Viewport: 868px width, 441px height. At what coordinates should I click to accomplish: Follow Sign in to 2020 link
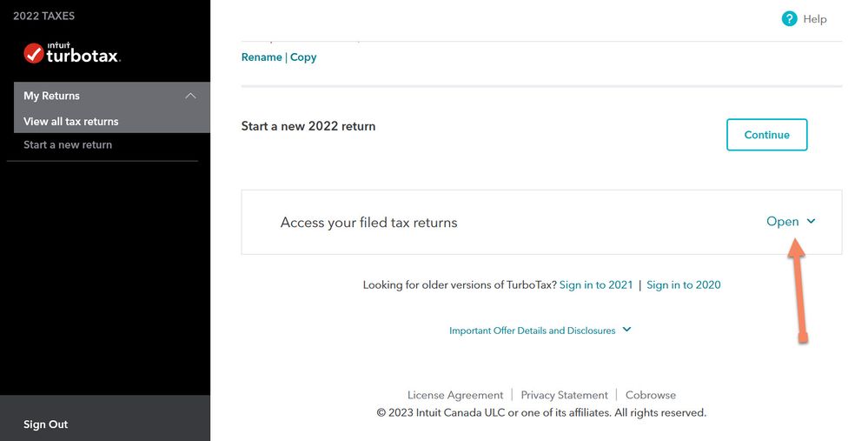pyautogui.click(x=684, y=284)
